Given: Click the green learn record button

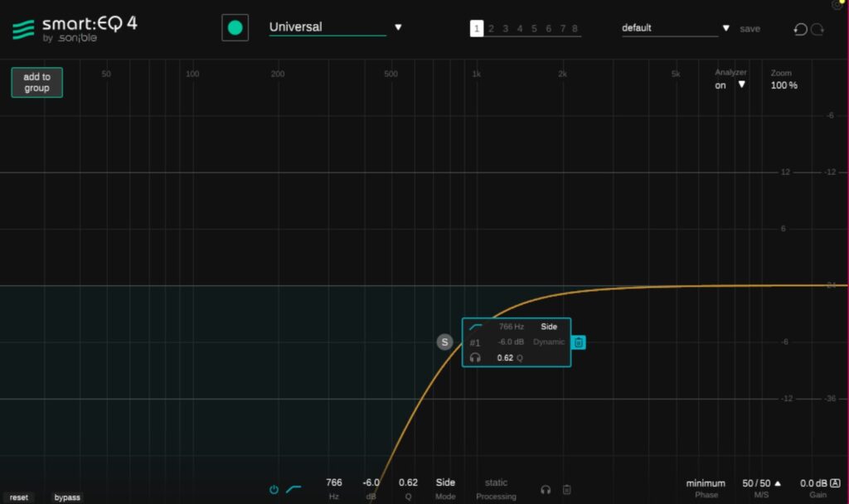Looking at the screenshot, I should 235,28.
